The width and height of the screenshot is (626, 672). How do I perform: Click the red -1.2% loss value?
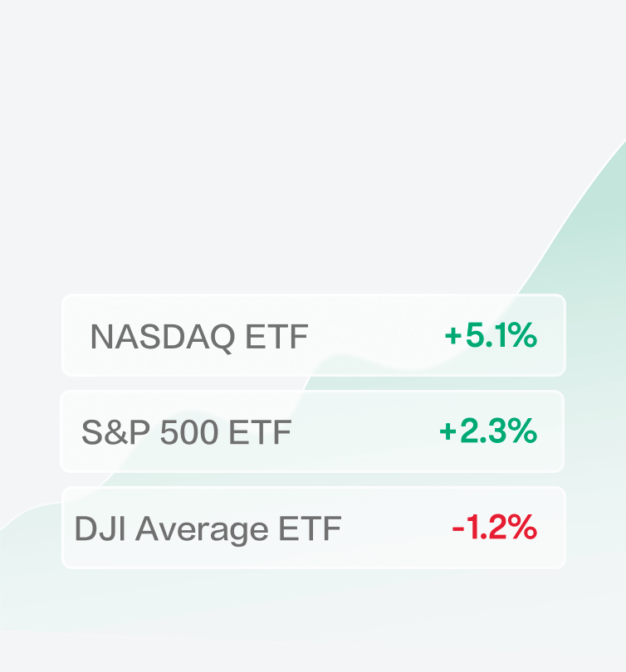[494, 528]
